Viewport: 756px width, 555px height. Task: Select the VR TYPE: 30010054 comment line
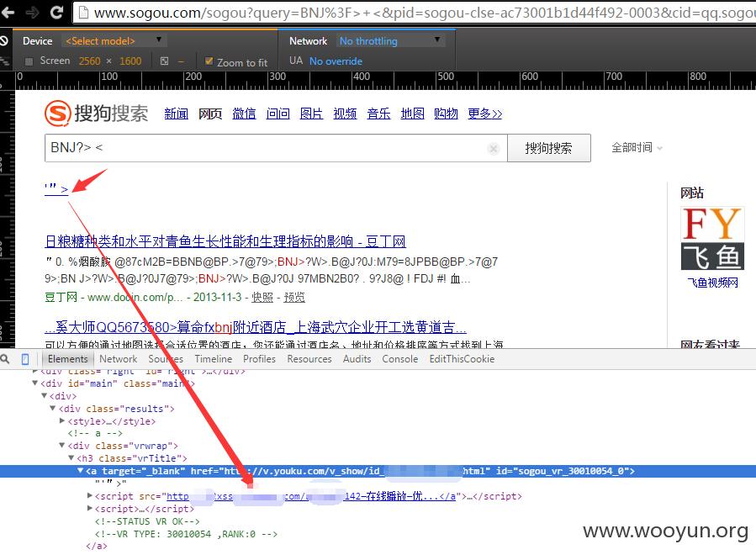186,534
